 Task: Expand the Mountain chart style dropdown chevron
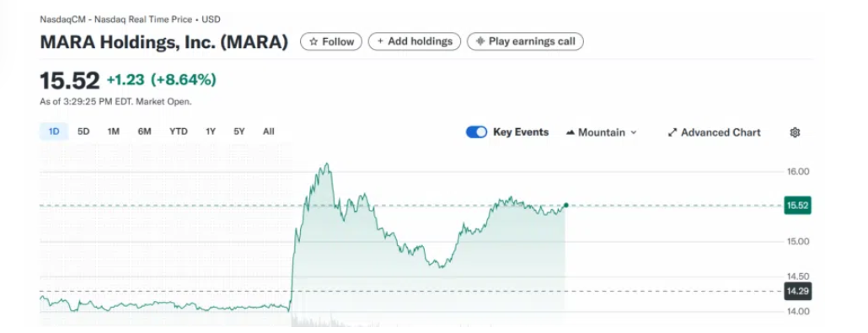[x=634, y=133]
